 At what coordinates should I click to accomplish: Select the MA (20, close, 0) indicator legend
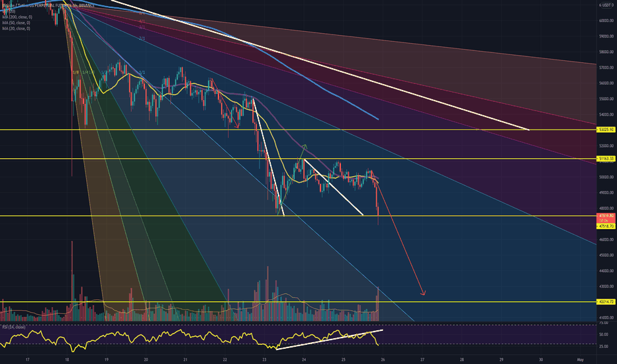(16, 28)
